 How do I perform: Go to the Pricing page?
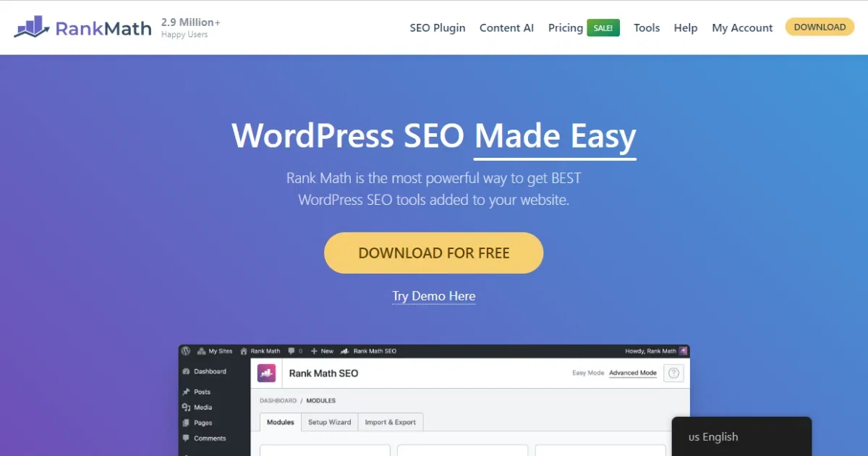point(566,28)
